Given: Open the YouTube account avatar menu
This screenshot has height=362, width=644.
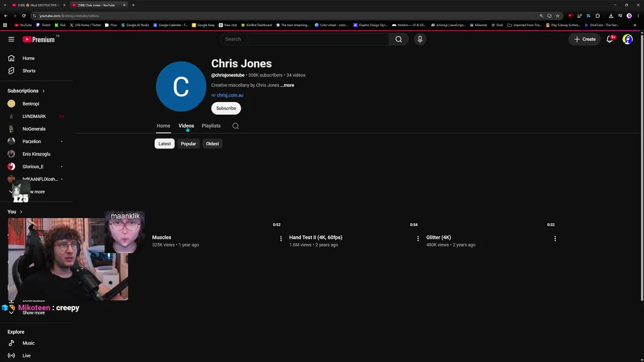Looking at the screenshot, I should 627,39.
